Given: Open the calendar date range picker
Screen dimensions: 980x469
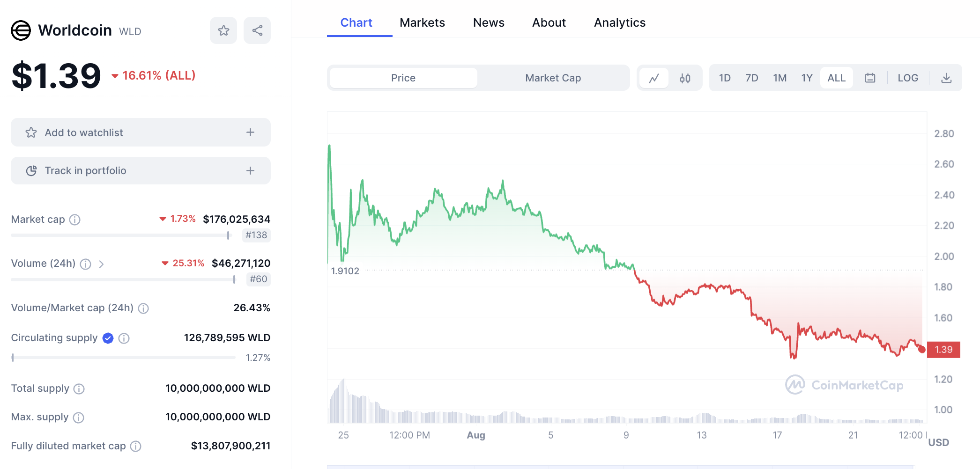Looking at the screenshot, I should point(870,78).
